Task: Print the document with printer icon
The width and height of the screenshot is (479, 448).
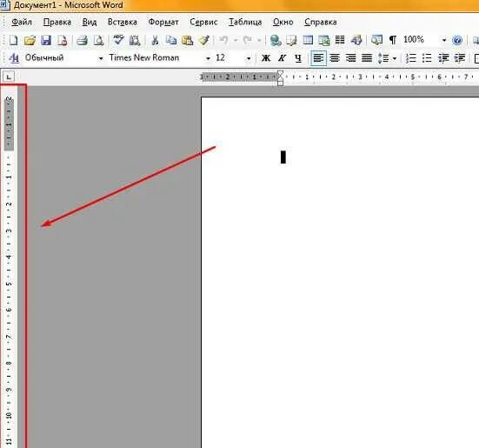Action: click(x=82, y=40)
